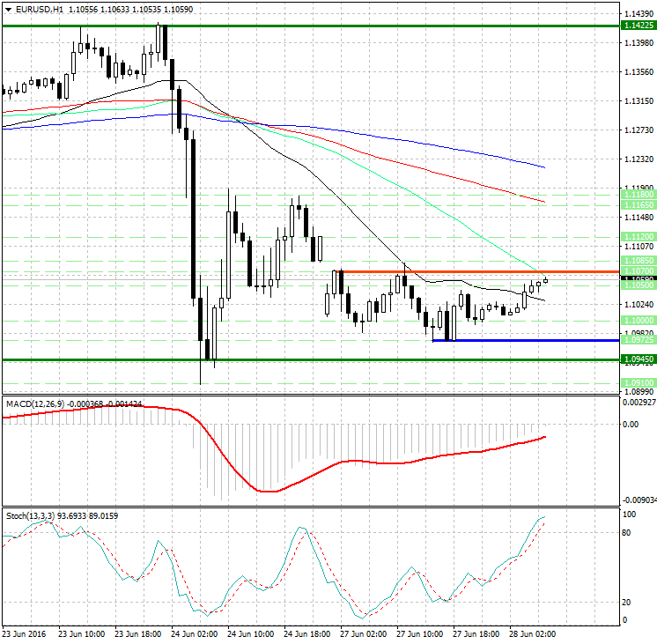657x644 pixels.
Task: Open the chart dropdown triangle beside EURUSD,H1
Action: 9,9
